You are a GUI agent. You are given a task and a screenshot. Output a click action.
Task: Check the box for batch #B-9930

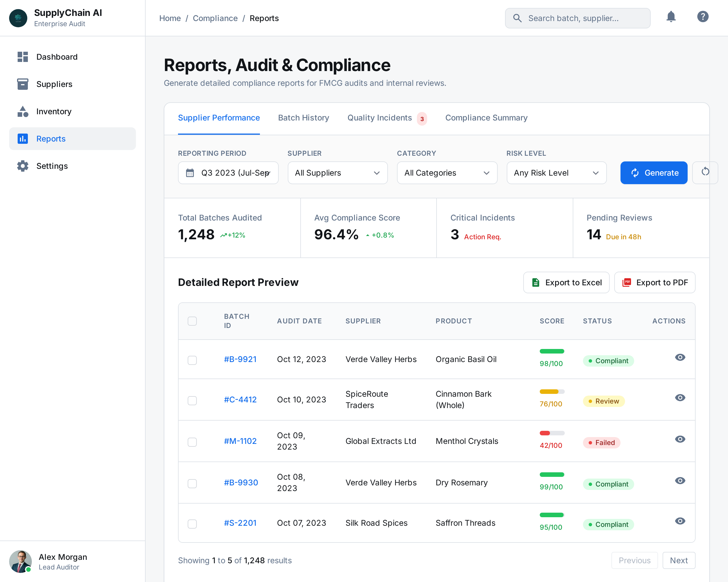point(192,483)
